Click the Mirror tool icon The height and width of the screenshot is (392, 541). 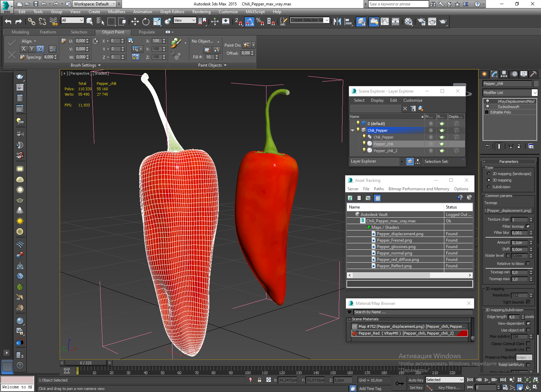point(337,22)
